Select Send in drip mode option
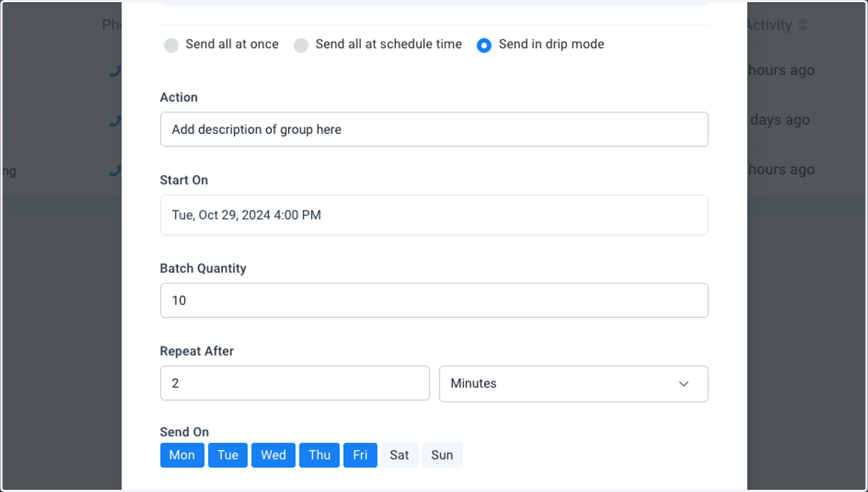Image resolution: width=868 pixels, height=492 pixels. (484, 46)
